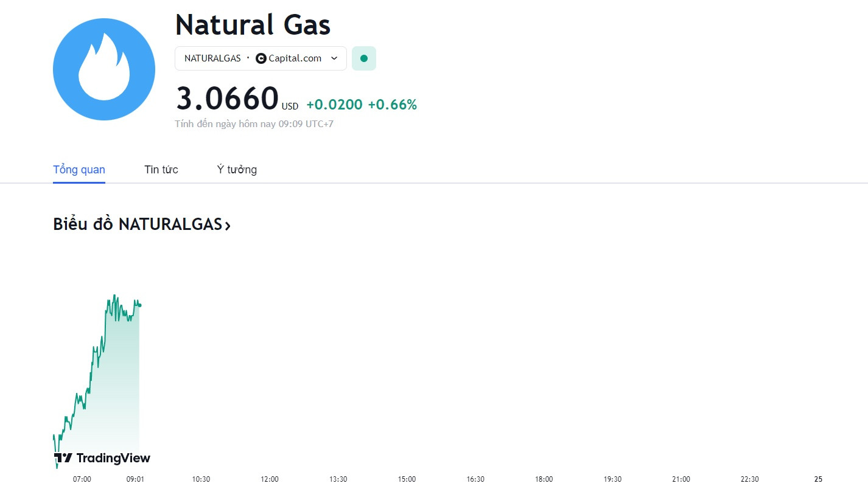The width and height of the screenshot is (868, 500).
Task: Click the Capital.com broker logo icon
Action: [x=261, y=58]
